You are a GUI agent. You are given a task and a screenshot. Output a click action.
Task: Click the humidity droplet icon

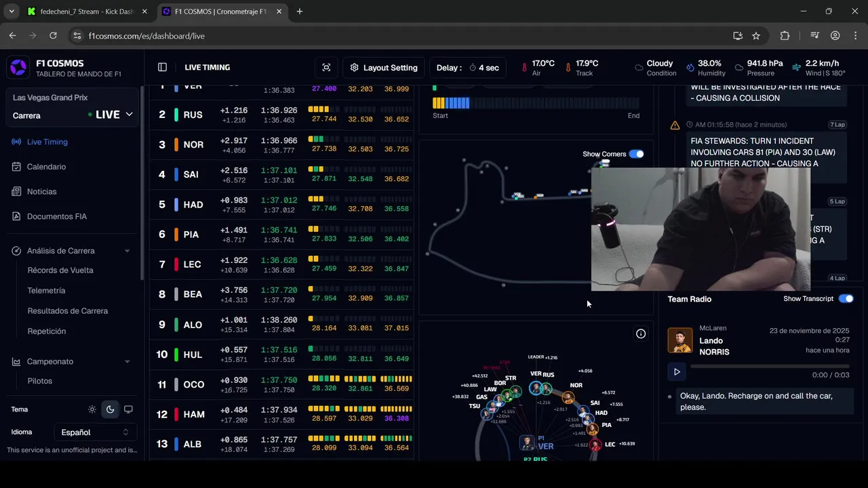click(x=690, y=68)
